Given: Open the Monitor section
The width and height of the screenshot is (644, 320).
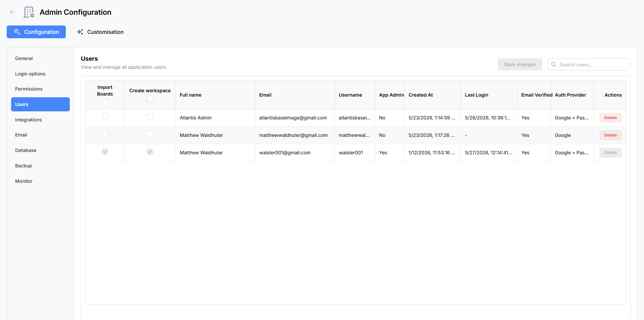Looking at the screenshot, I should [x=40, y=181].
